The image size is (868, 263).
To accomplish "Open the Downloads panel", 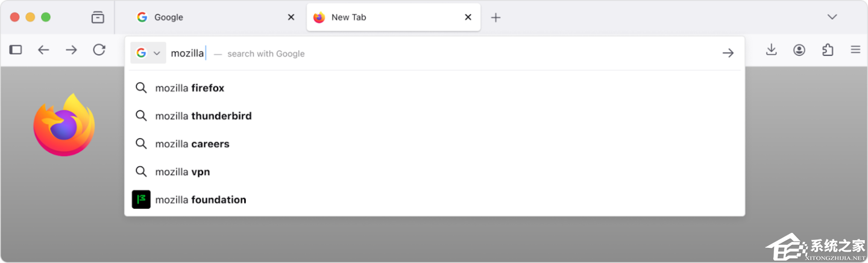I will [771, 50].
